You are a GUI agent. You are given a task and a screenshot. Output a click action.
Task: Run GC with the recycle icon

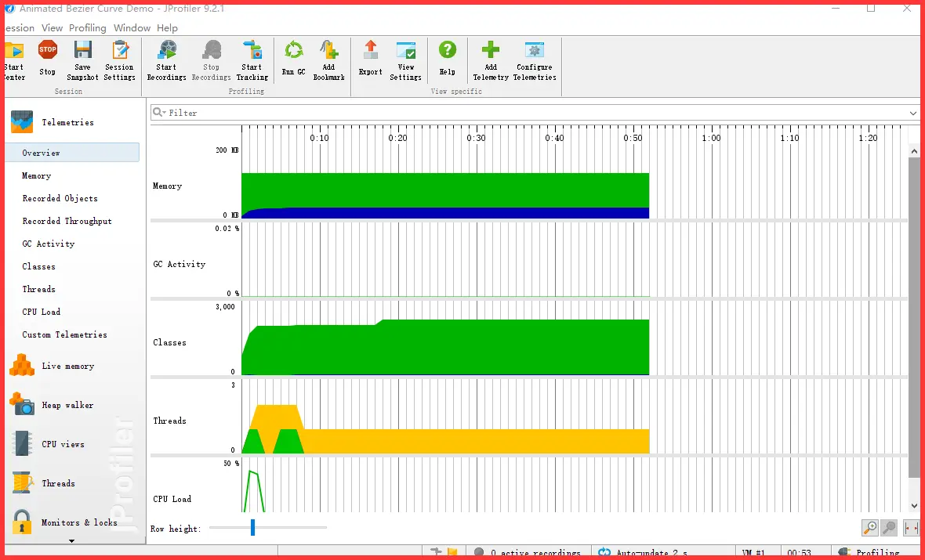pos(293,58)
